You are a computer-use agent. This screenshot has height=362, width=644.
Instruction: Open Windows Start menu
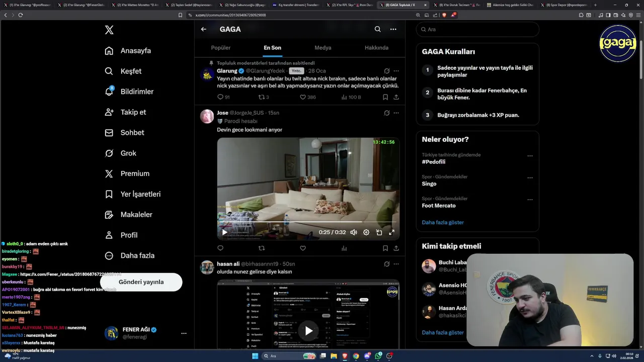(x=255, y=356)
